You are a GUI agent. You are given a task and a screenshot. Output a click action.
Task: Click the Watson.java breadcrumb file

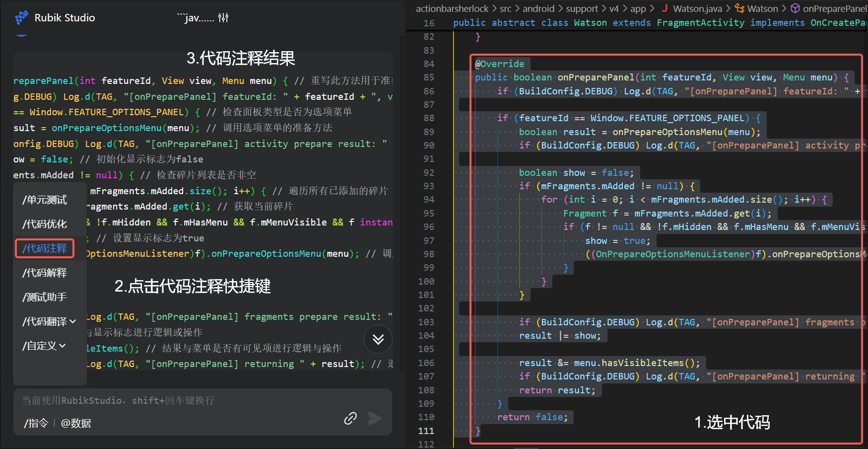(x=697, y=8)
